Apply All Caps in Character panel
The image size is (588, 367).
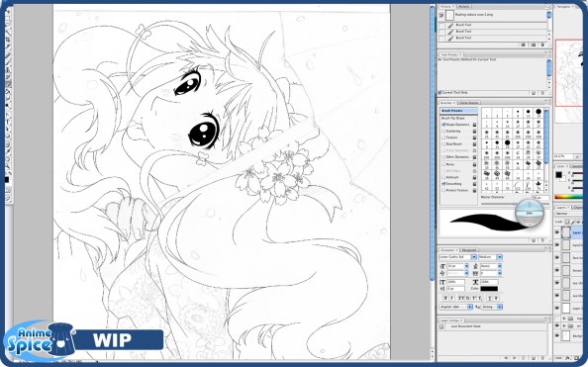461,298
